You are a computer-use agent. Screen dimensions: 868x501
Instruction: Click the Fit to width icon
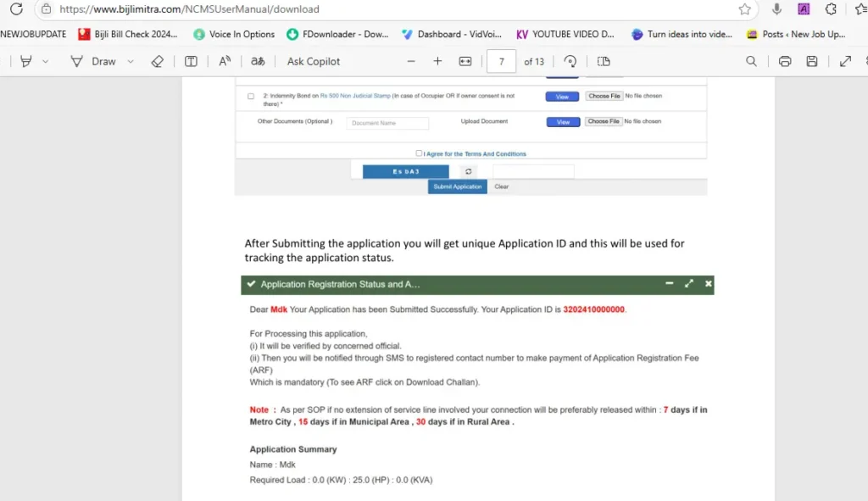point(465,61)
